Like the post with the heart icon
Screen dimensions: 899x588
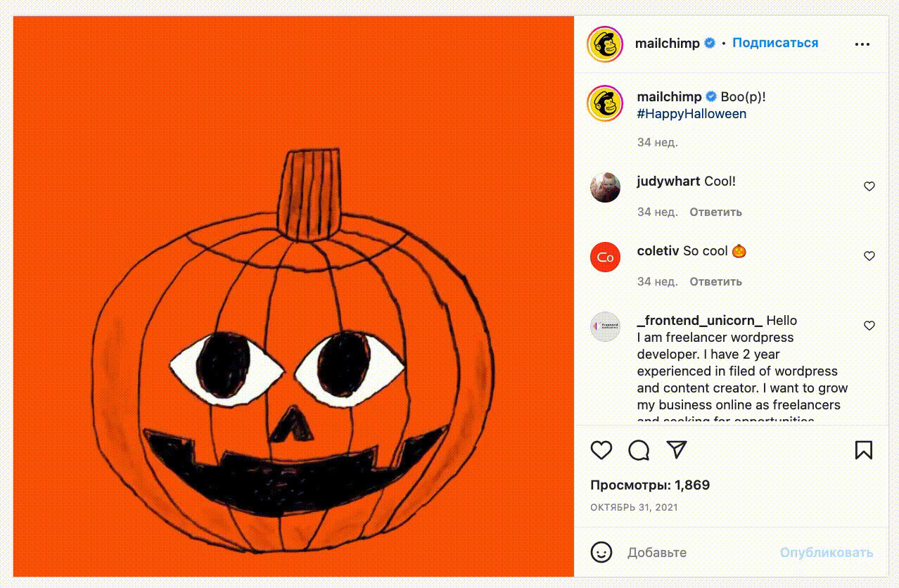pos(601,450)
